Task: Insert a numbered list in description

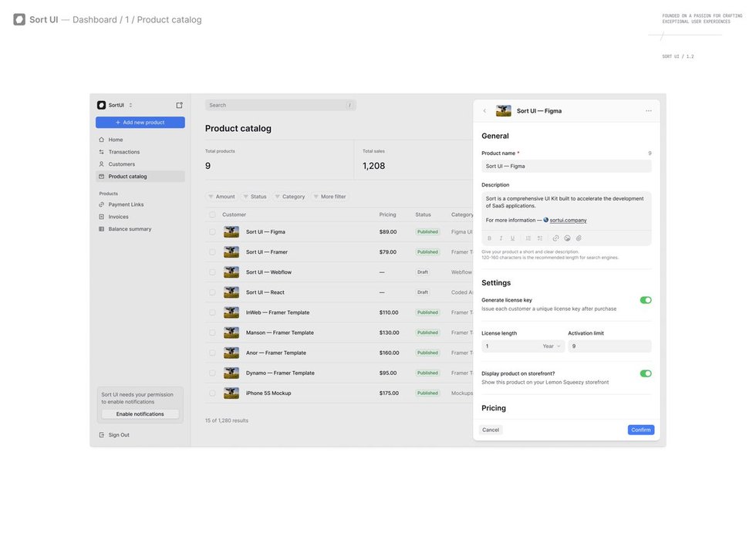Action: 528,238
